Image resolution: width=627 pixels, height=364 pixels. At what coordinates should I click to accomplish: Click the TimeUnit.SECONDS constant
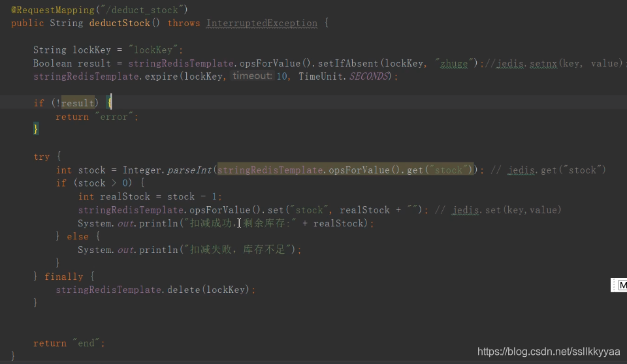[344, 76]
